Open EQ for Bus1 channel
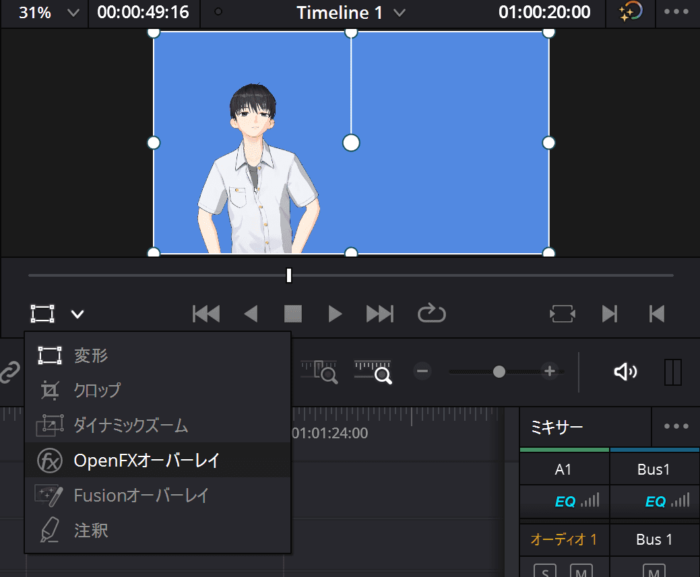 [655, 502]
